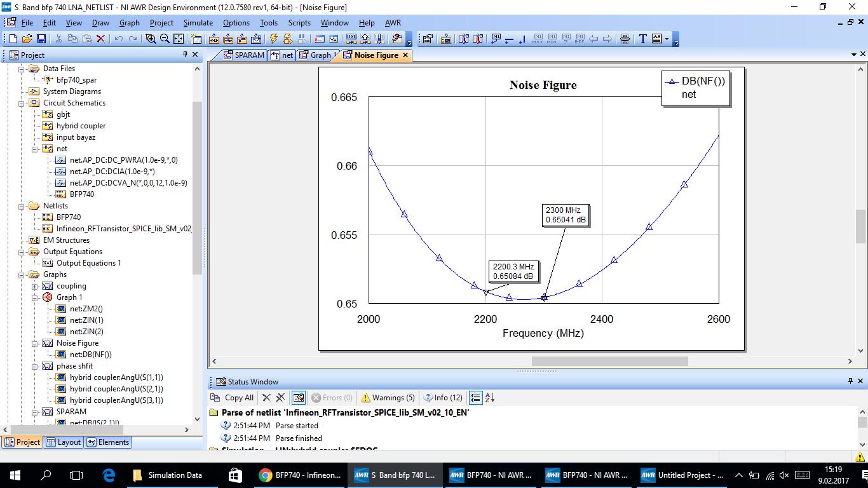This screenshot has height=488, width=868.
Task: Open Windows Start menu
Action: 15,475
